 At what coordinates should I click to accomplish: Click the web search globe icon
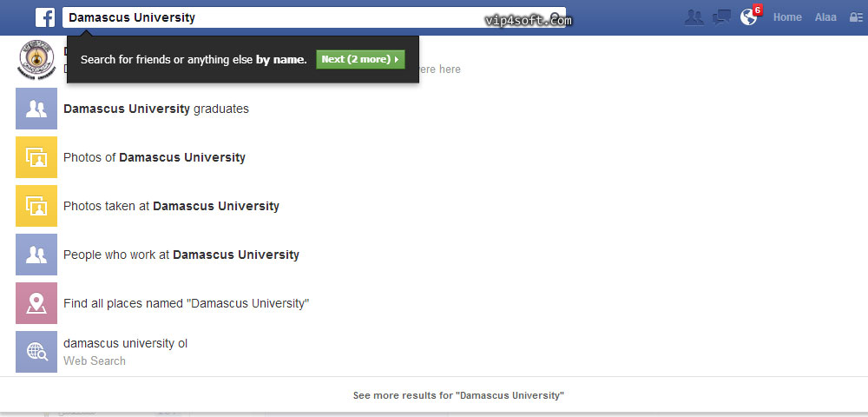pos(36,352)
